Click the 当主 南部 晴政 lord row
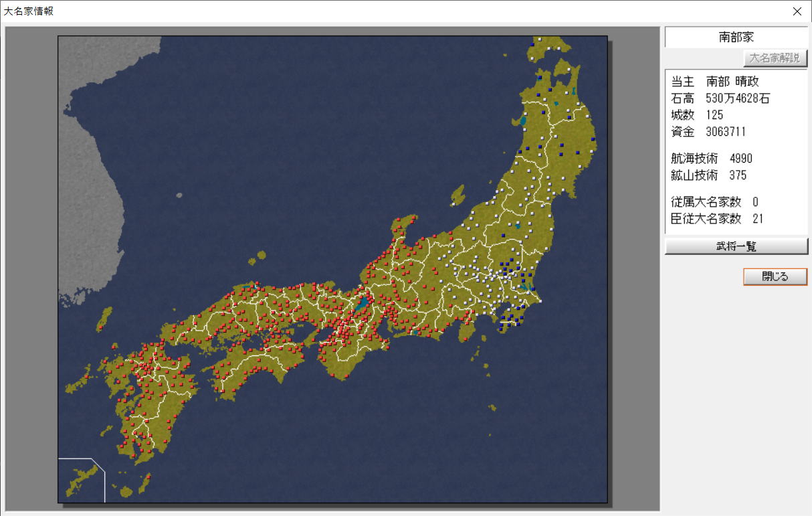This screenshot has width=812, height=516. click(x=715, y=82)
